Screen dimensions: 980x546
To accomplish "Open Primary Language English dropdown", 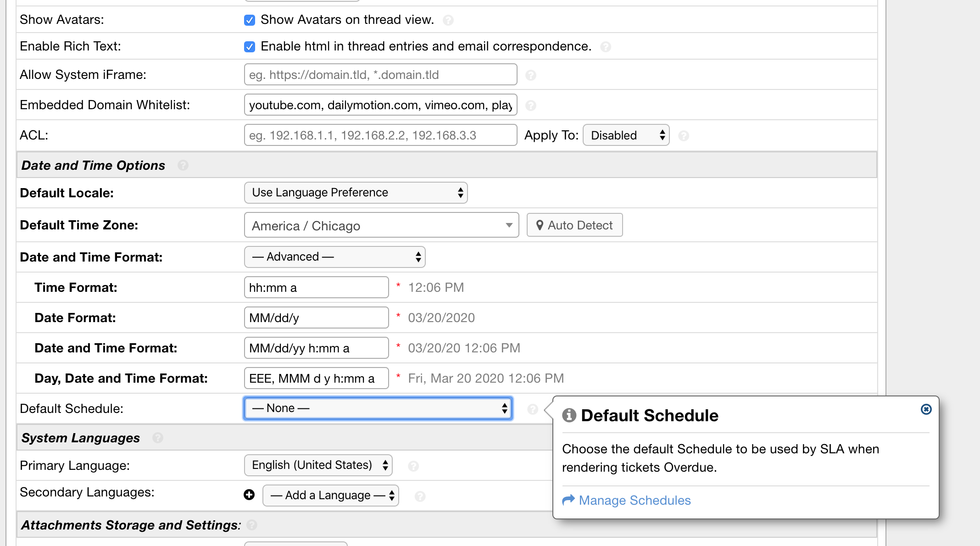I will pos(318,465).
